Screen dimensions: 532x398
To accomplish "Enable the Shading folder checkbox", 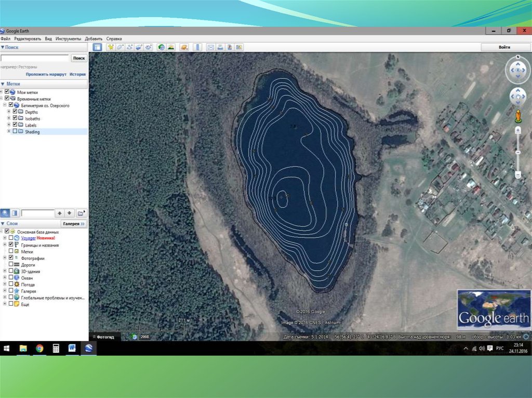I will coord(15,132).
